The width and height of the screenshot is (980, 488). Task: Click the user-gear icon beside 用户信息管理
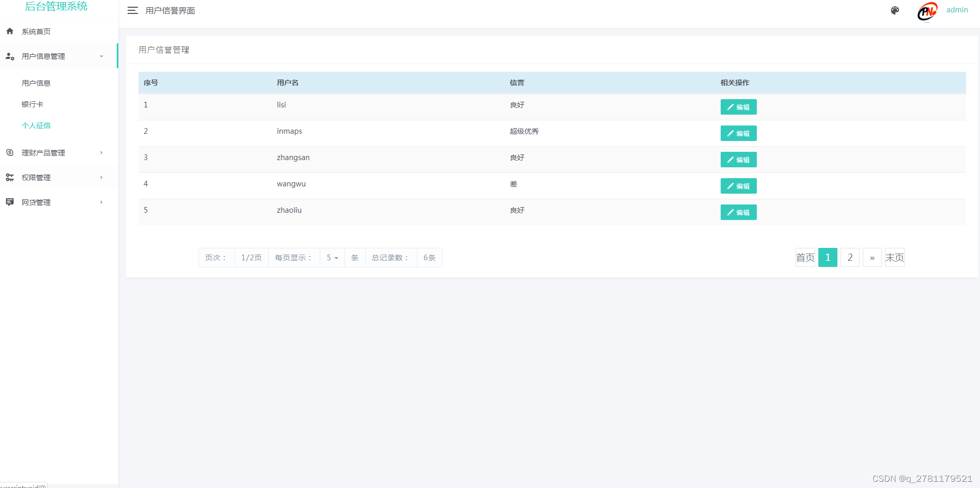(10, 56)
